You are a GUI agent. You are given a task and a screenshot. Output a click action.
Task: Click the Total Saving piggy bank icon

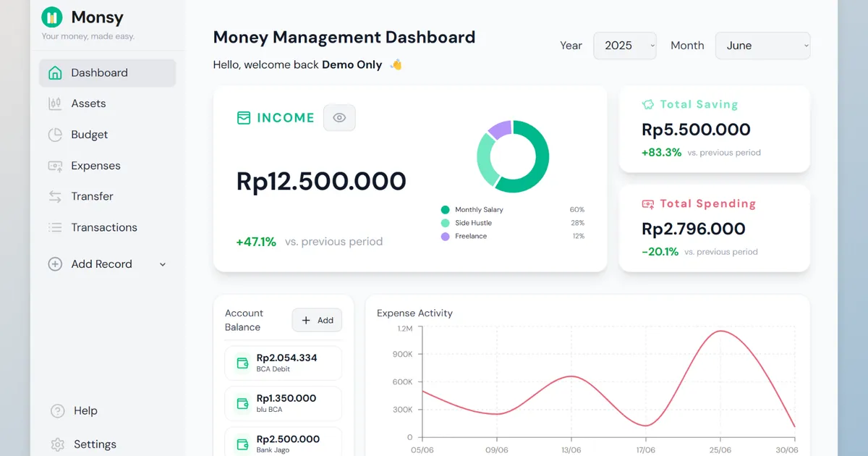(x=648, y=104)
